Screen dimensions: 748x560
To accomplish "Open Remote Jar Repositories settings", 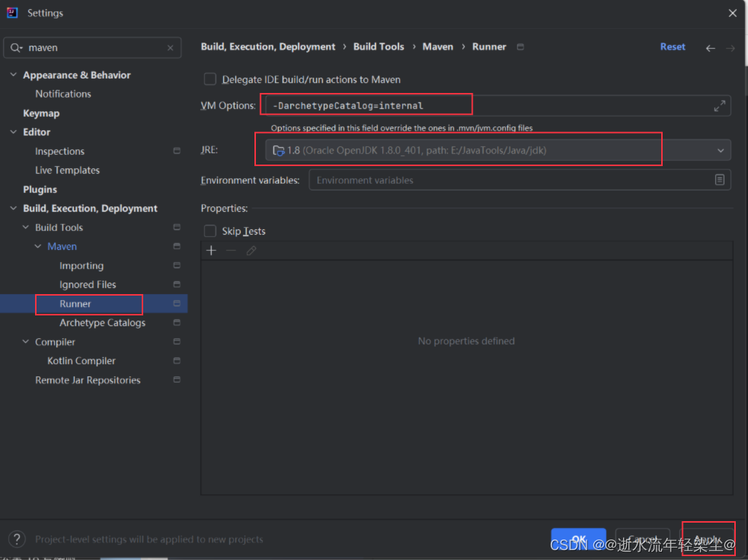I will point(88,380).
